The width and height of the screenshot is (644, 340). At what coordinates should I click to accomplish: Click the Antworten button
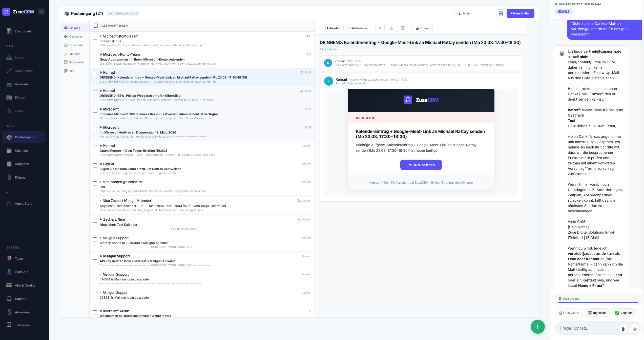[x=332, y=28]
